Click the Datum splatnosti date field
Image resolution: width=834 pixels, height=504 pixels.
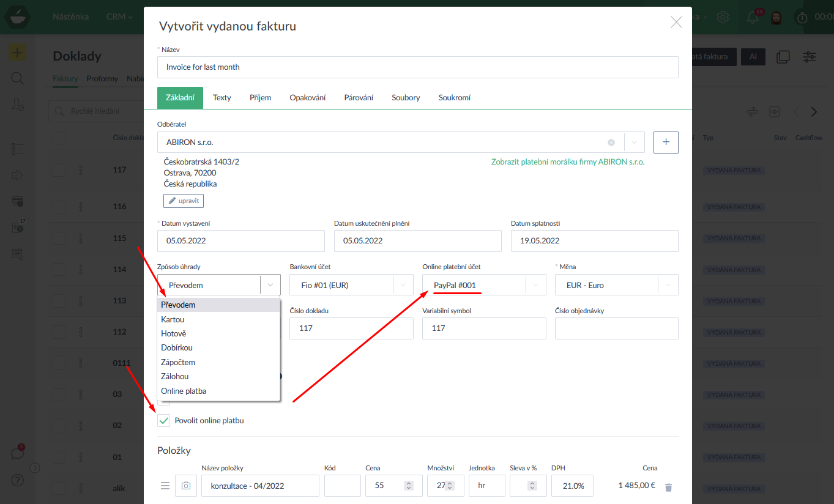tap(594, 241)
